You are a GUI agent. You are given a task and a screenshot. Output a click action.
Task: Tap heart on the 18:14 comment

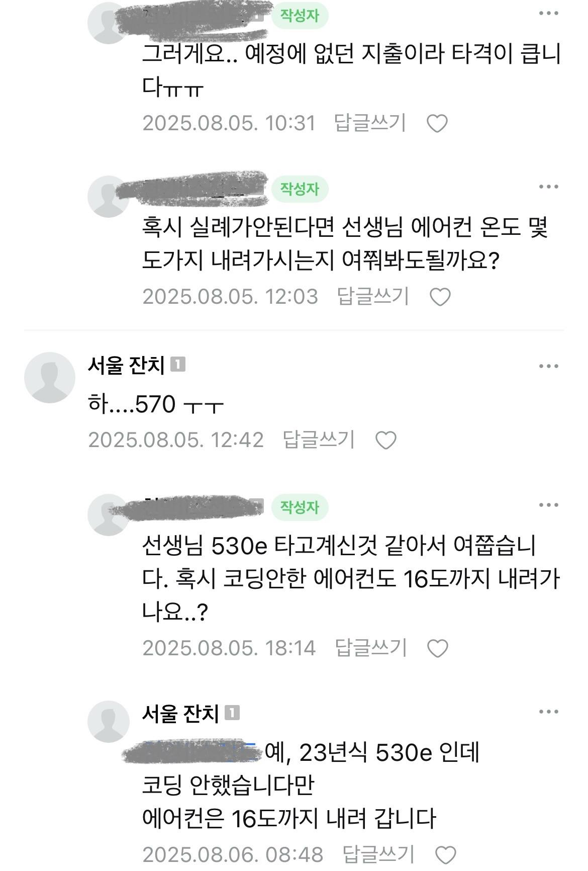coord(437,649)
